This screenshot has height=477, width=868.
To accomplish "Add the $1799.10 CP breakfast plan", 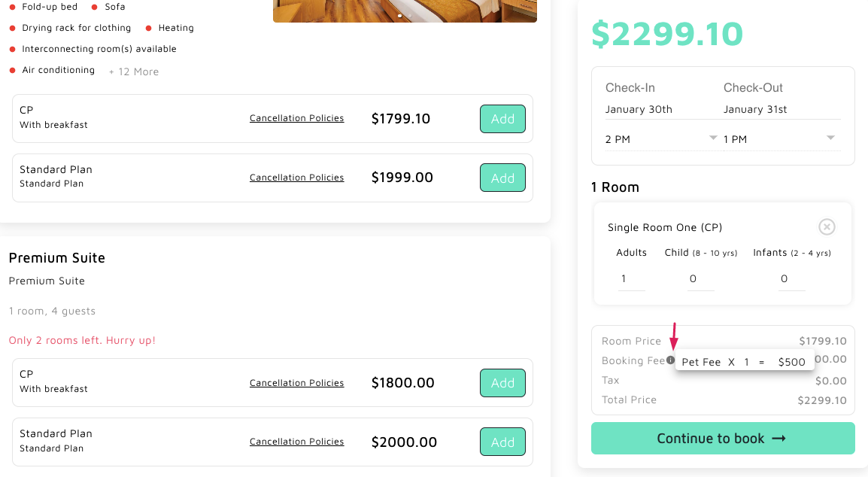I will (x=502, y=119).
